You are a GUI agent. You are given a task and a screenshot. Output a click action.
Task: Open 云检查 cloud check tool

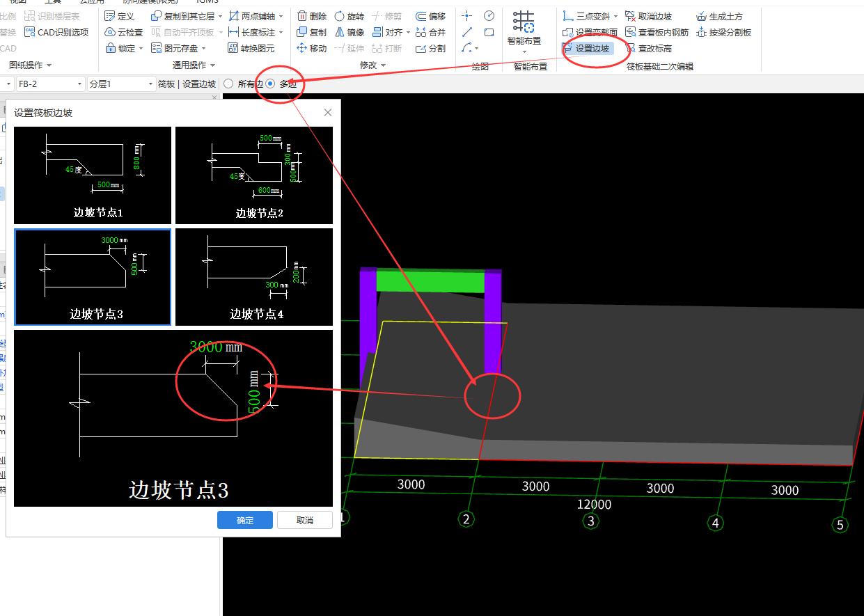pyautogui.click(x=124, y=32)
